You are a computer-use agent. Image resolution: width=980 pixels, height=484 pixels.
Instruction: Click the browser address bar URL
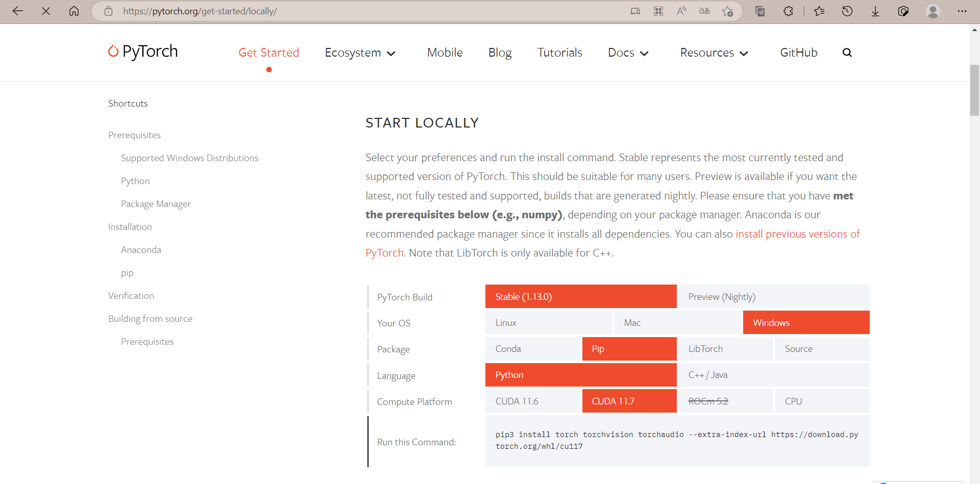click(200, 11)
